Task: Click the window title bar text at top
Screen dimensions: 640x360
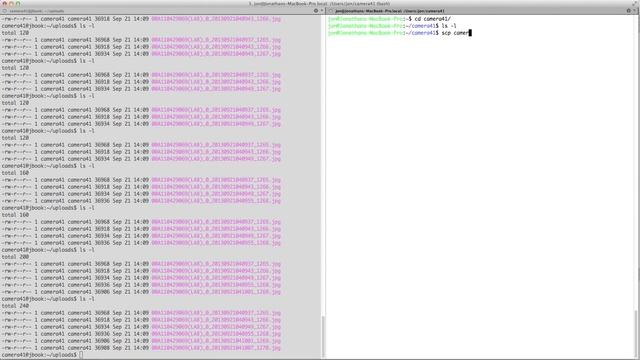Action: tap(320, 4)
